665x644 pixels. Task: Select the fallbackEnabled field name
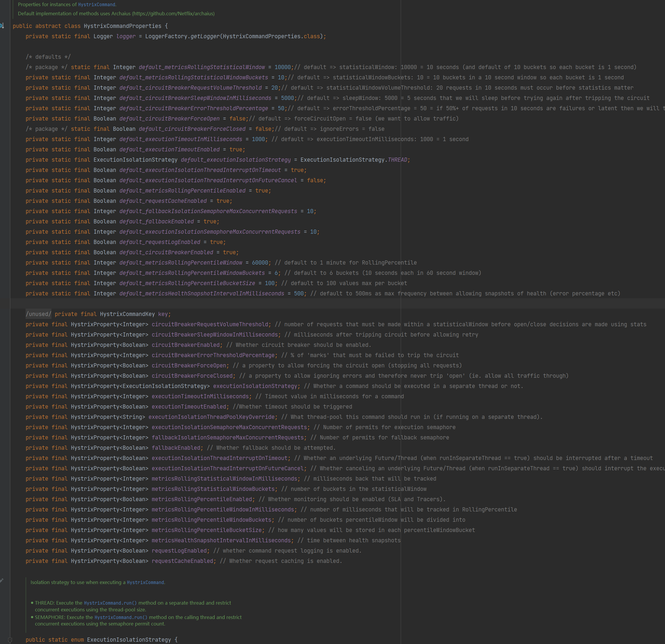176,448
